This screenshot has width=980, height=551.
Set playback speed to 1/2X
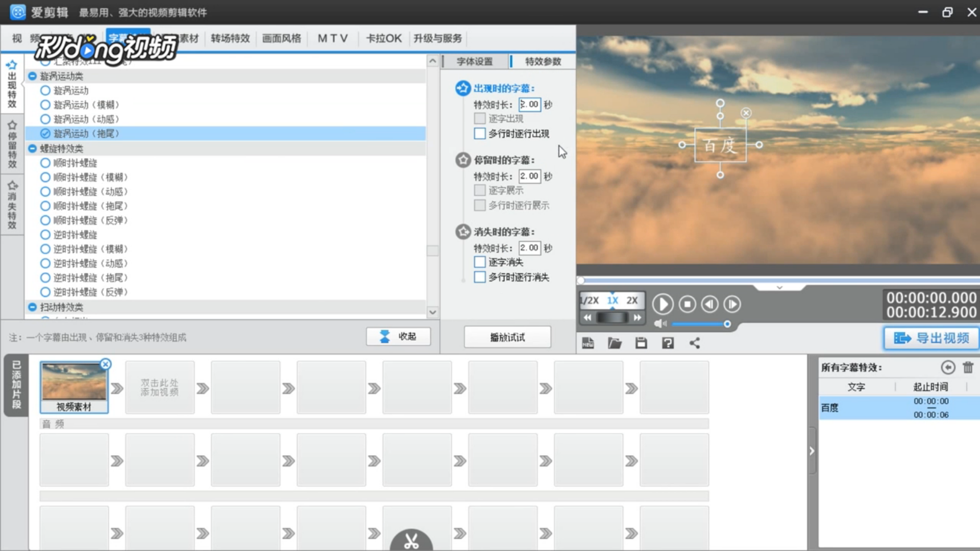pos(590,300)
